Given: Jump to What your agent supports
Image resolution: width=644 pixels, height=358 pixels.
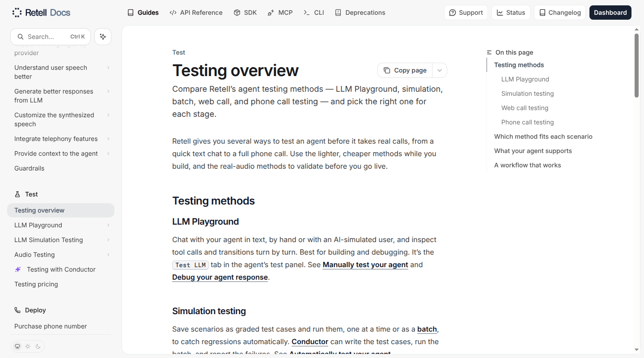Looking at the screenshot, I should 533,151.
